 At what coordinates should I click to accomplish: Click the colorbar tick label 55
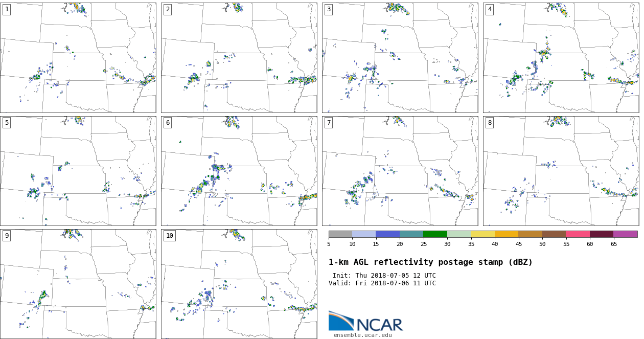566,244
